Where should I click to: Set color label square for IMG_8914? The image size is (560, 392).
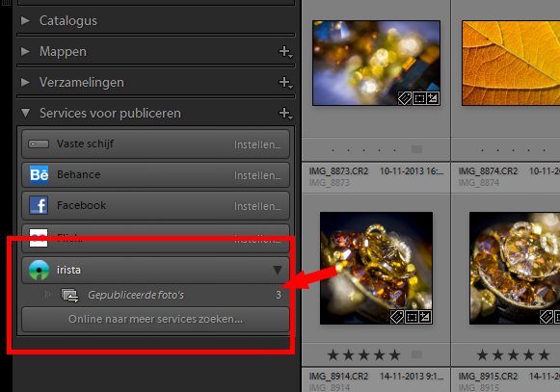416,354
